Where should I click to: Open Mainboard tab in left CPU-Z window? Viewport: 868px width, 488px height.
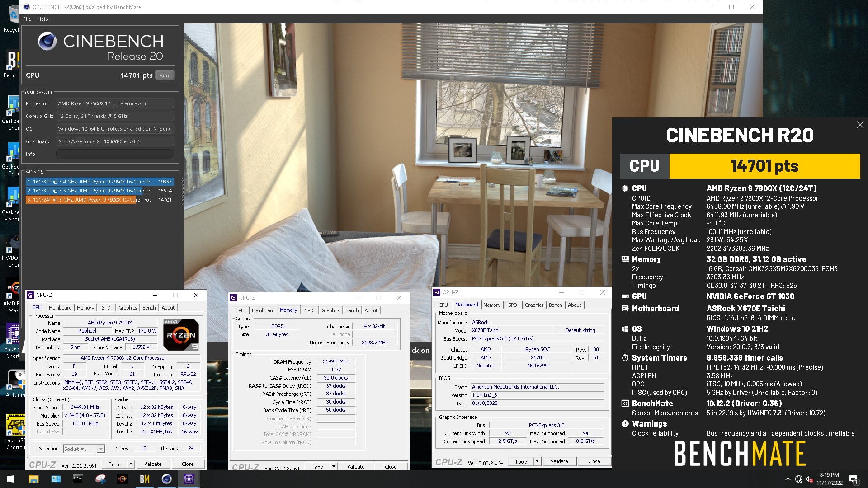[x=60, y=308]
